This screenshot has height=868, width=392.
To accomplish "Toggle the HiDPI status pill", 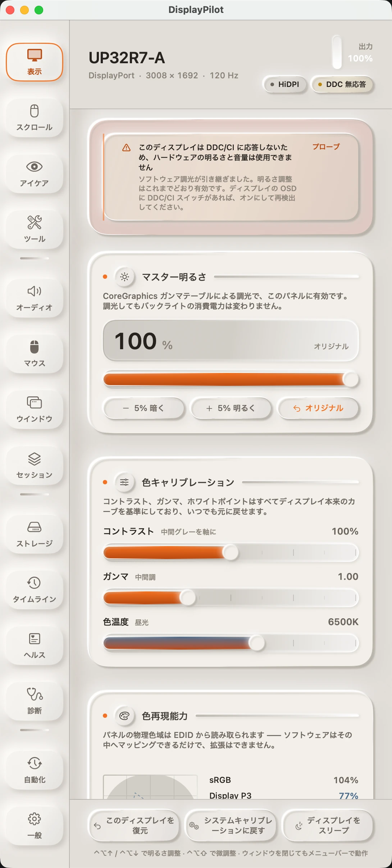I will click(x=285, y=84).
